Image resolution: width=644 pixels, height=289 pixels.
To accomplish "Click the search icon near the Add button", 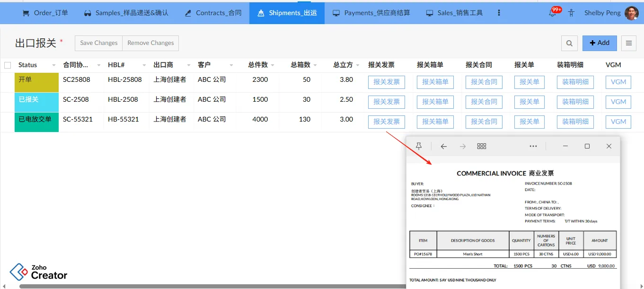I will [569, 43].
